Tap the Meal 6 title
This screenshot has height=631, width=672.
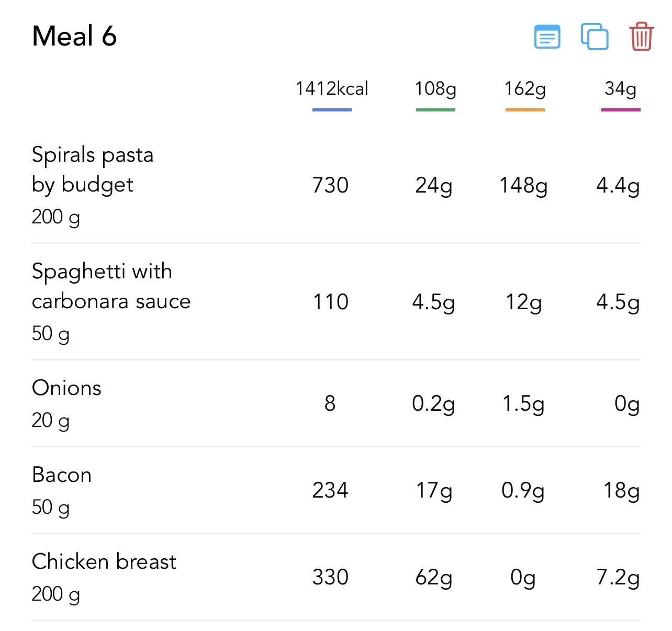tap(74, 36)
